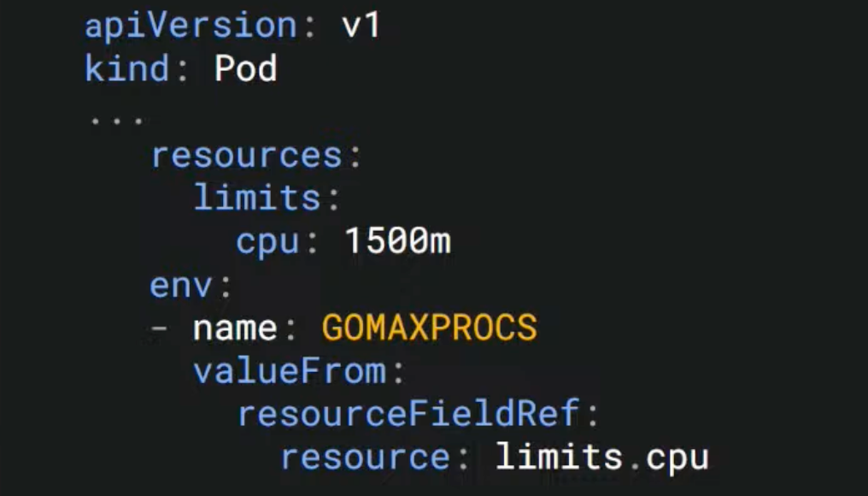
Task: Click the ellipsis placeholder line
Action: tap(116, 119)
